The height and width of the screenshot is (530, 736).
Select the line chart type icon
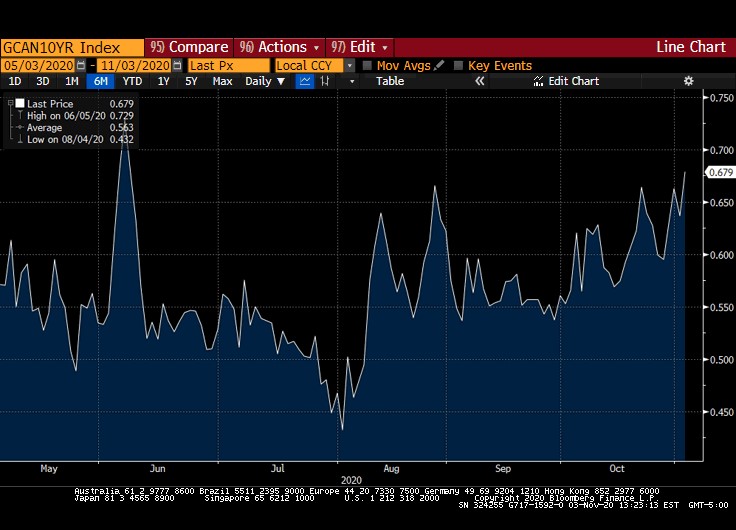point(307,81)
